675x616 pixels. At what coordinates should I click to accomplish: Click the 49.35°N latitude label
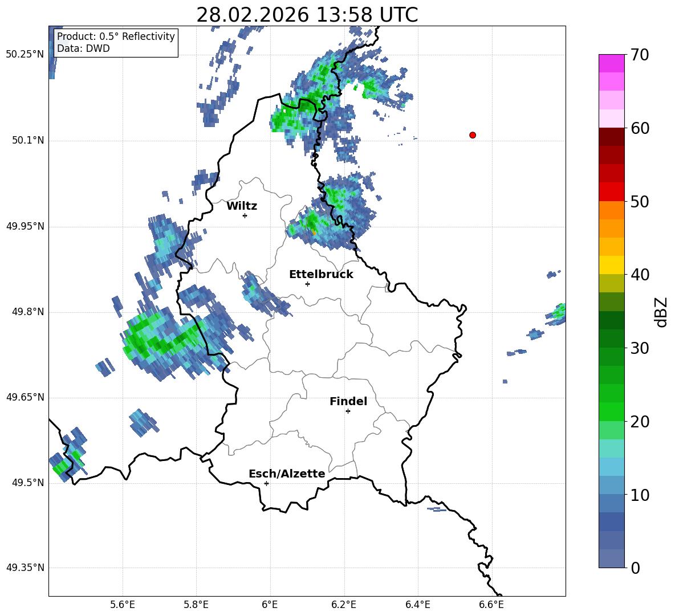click(25, 568)
